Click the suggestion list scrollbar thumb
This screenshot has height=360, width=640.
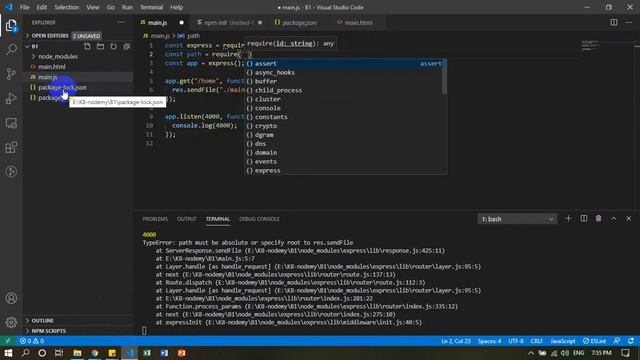point(444,76)
